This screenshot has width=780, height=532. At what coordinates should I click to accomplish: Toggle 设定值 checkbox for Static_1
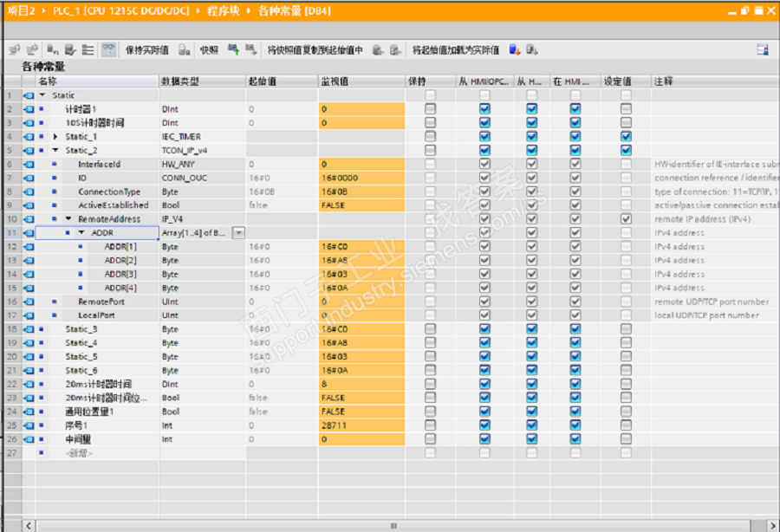pyautogui.click(x=627, y=136)
